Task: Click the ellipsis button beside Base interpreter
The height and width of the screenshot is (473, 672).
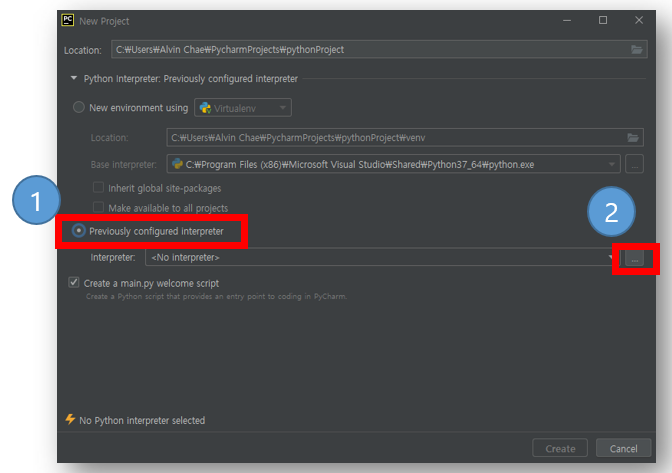Action: (x=634, y=164)
